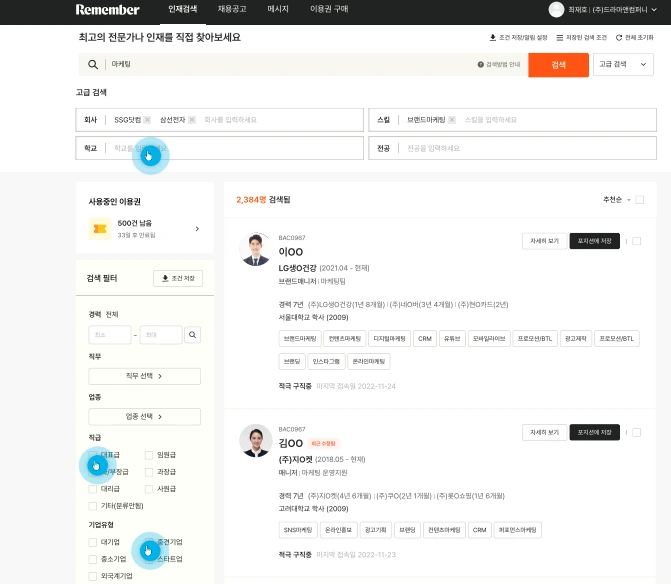Check the 과장급 checkbox
This screenshot has height=584, width=671.
coord(149,472)
